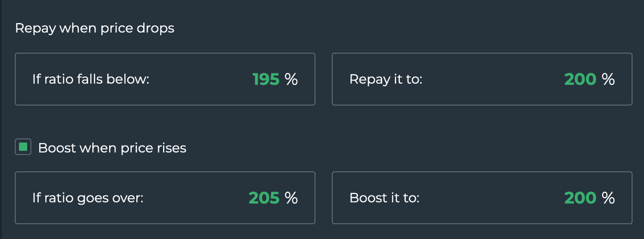Image resolution: width=644 pixels, height=239 pixels.
Task: Uncheck the Boost when price rises checkbox
Action: pyautogui.click(x=24, y=148)
